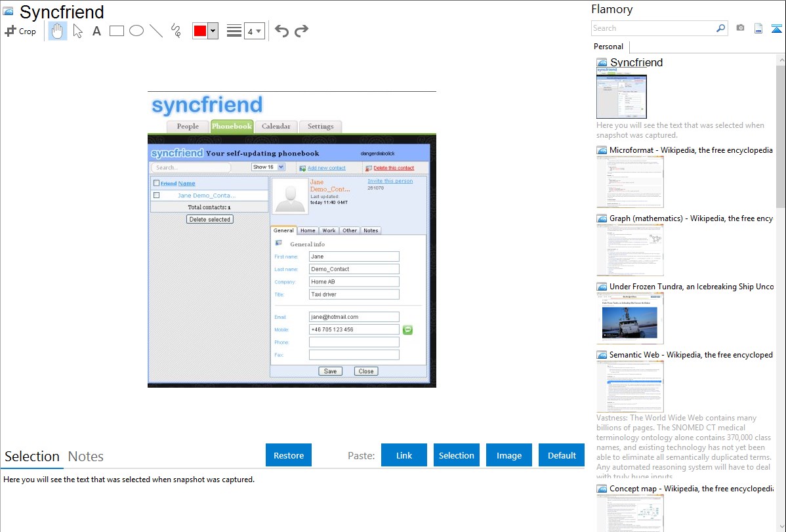Switch to the Selection tab
This screenshot has height=532, width=786.
pyautogui.click(x=32, y=457)
